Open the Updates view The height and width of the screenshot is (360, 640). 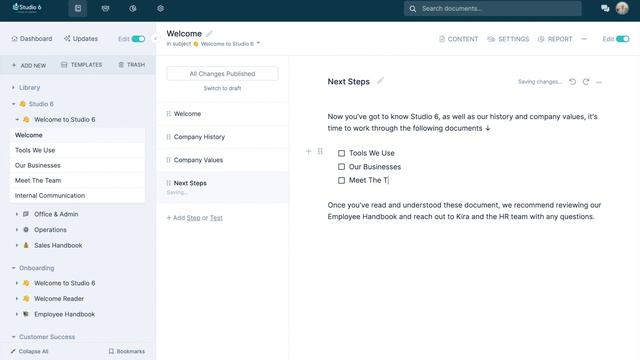coord(81,39)
